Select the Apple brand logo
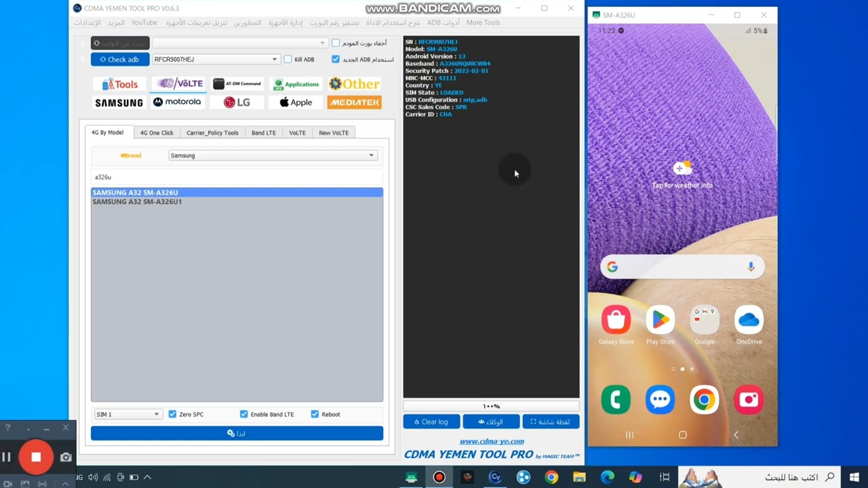868x488 pixels. pyautogui.click(x=296, y=102)
